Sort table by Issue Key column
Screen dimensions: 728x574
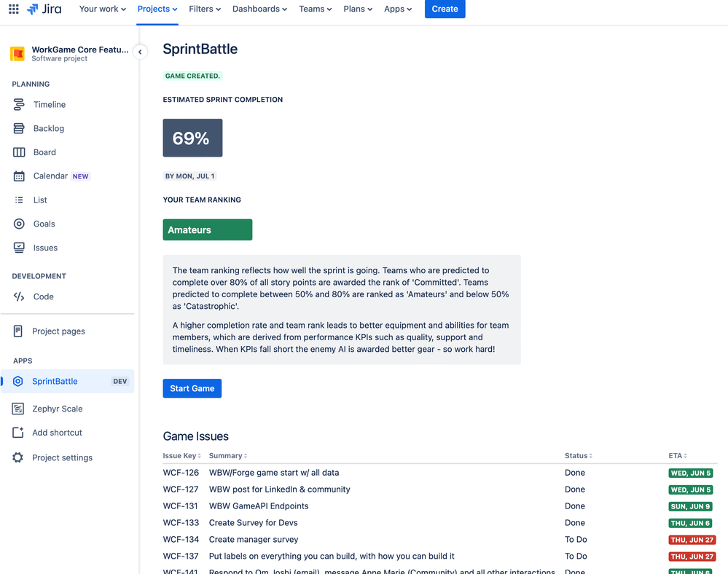(x=181, y=456)
